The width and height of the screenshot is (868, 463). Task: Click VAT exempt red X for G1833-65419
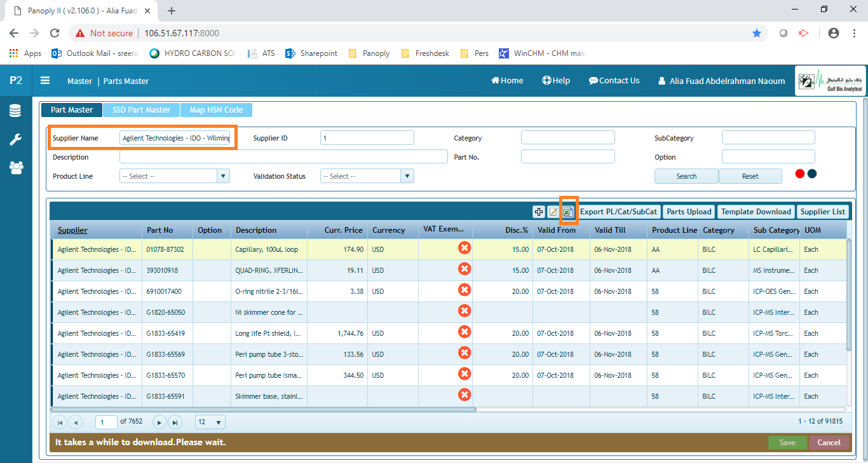click(x=465, y=332)
